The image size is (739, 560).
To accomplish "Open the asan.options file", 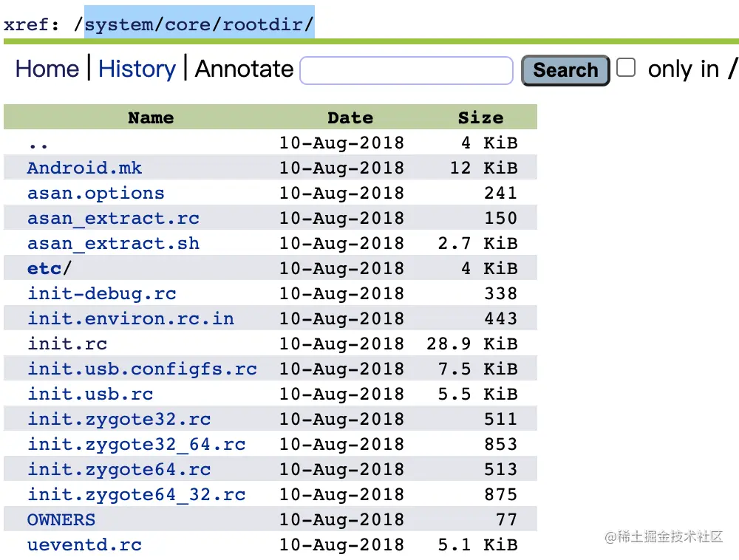I will (95, 194).
